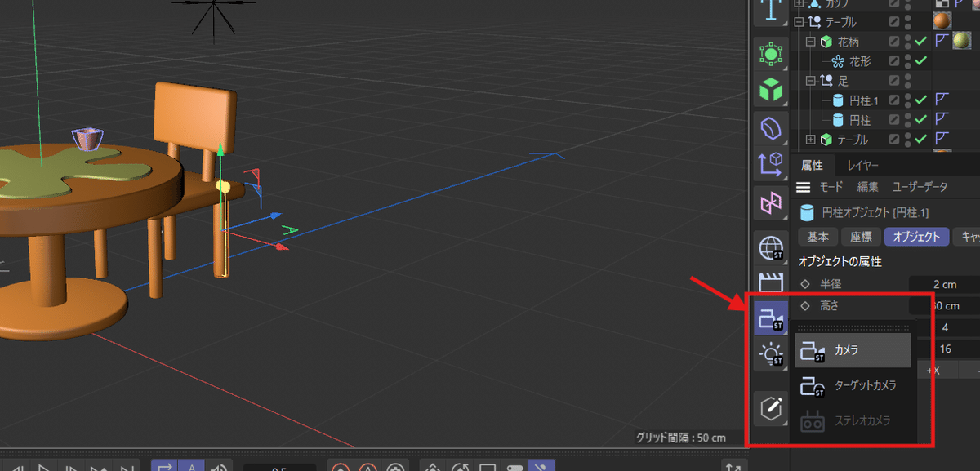Click the orange material thumbnail next to テーブル
Screen dimensions: 980x471
point(942,21)
